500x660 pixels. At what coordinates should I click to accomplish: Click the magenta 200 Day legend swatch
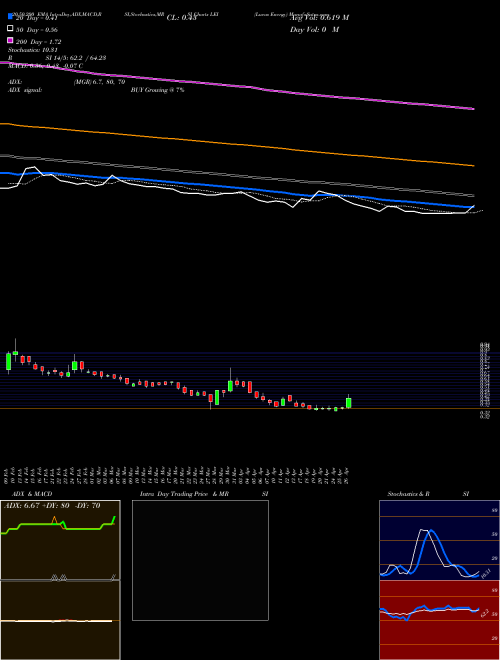[10, 41]
